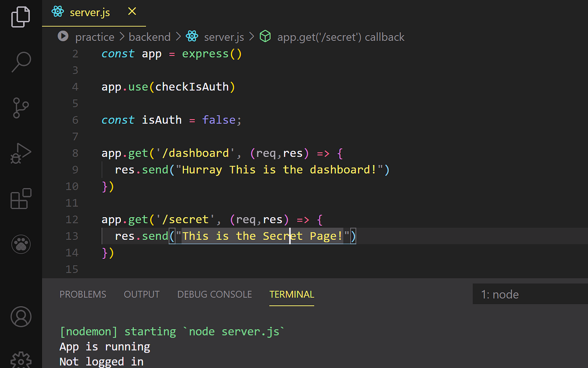The image size is (588, 368).
Task: Click the server.js breadcrumb item
Action: [224, 37]
